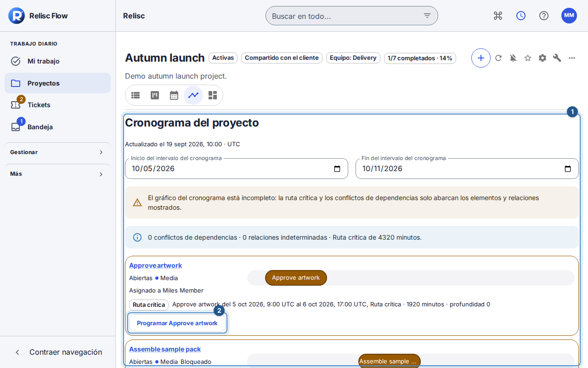Expand the Gestionar section
Image resolution: width=588 pixels, height=368 pixels.
[x=58, y=152]
